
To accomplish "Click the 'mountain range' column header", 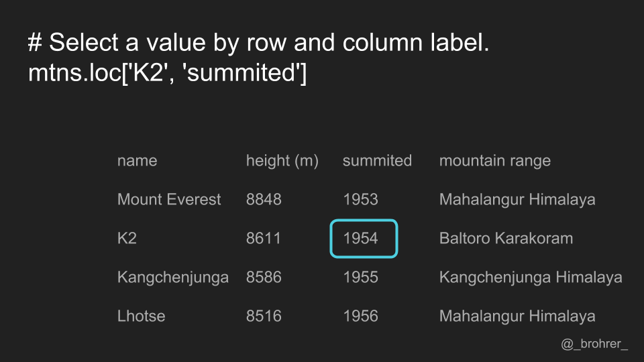I will coord(495,161).
